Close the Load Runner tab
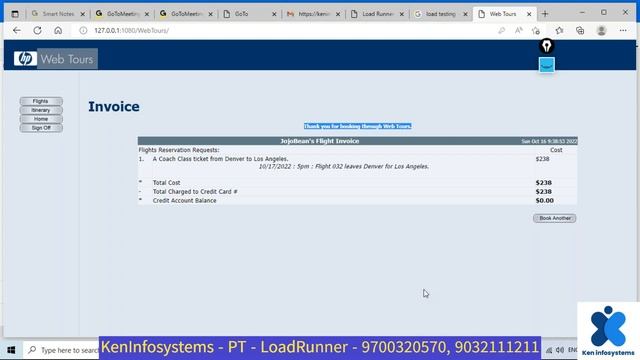The image size is (640, 360). (402, 14)
